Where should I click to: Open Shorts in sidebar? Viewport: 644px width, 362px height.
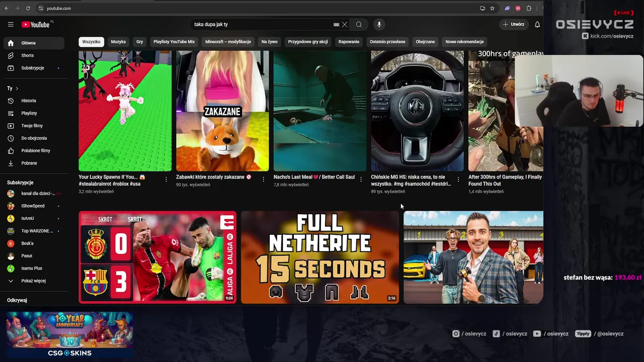pyautogui.click(x=34, y=55)
